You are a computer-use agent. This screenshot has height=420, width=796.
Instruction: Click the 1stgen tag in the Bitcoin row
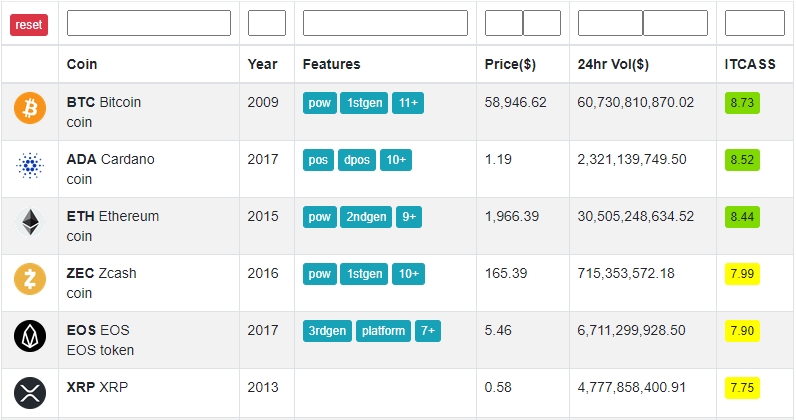tap(364, 103)
